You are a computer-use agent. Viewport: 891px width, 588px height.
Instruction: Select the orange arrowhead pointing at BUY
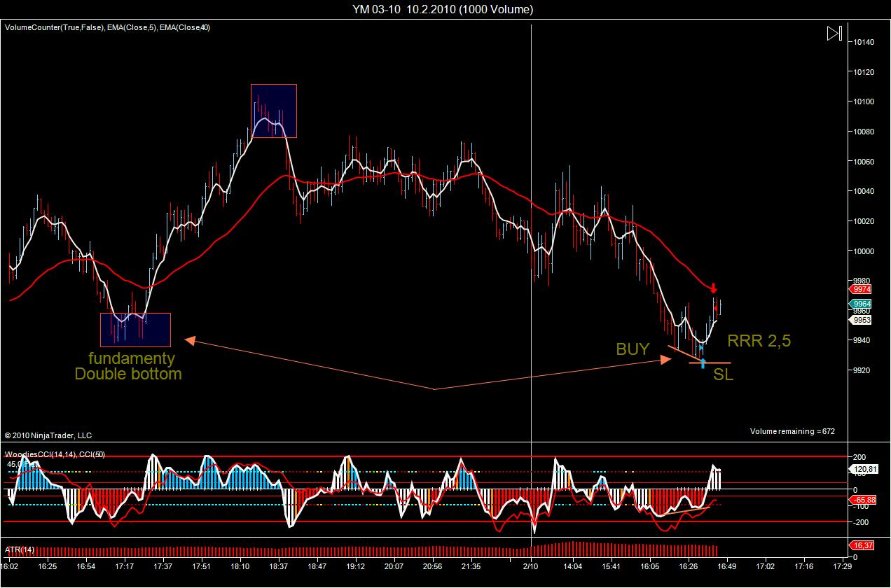[665, 359]
